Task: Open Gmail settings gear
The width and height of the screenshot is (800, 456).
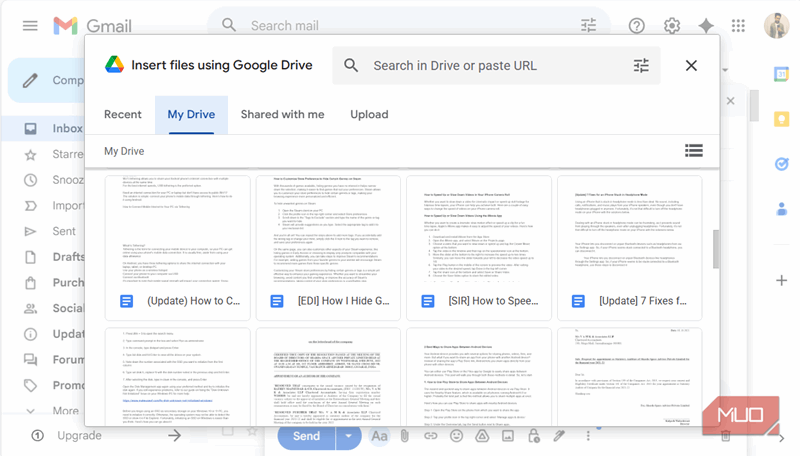Action: pyautogui.click(x=672, y=26)
